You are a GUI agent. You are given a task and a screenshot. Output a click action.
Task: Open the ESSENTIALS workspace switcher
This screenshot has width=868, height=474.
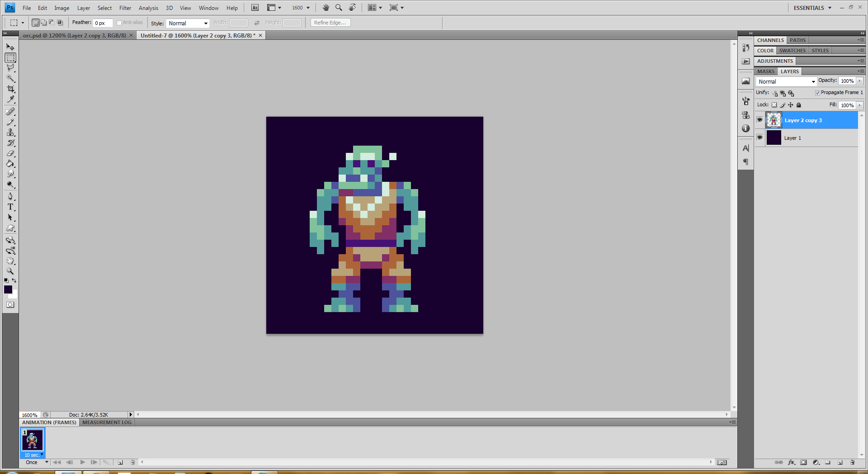coord(812,8)
